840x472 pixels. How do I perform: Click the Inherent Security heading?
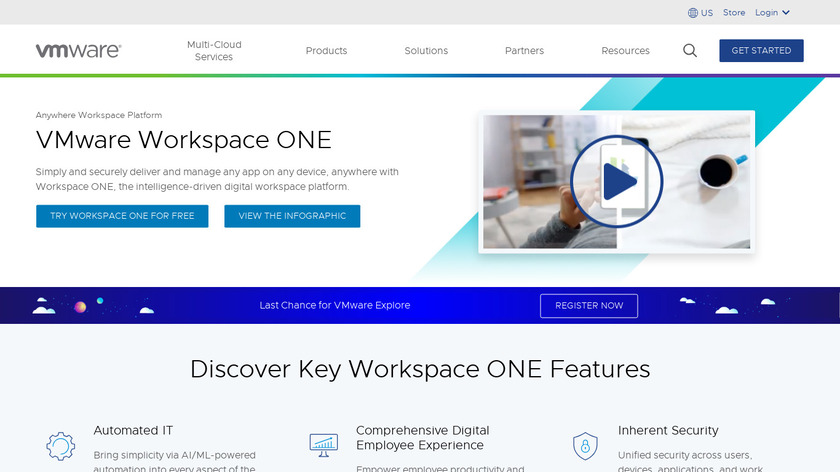point(668,430)
